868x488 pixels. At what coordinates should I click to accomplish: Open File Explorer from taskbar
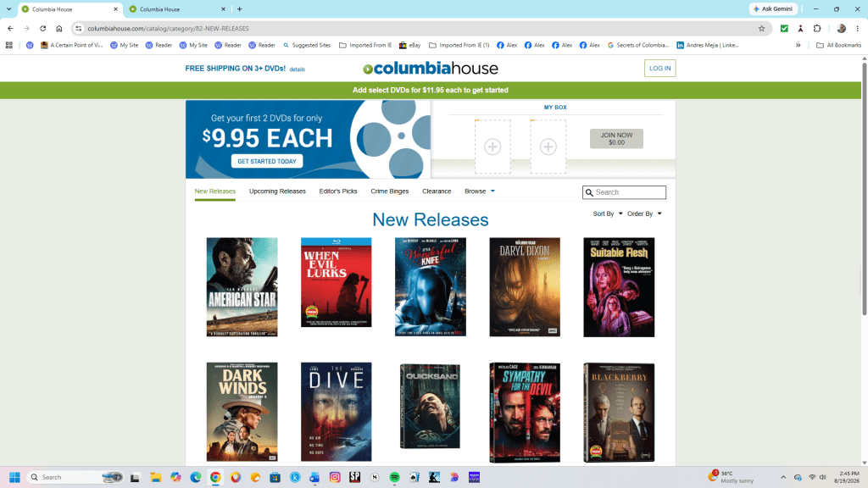click(156, 477)
